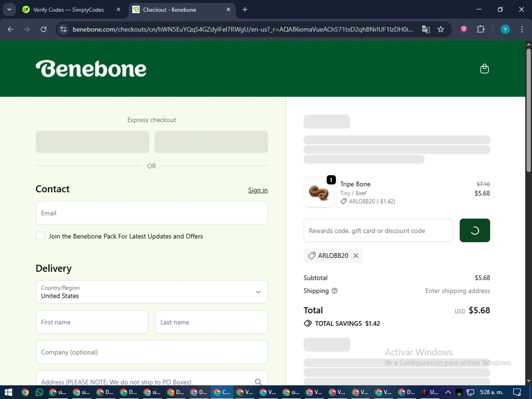The width and height of the screenshot is (532, 399).
Task: Remove the ARLOBB20 discount code
Action: coord(356,255)
